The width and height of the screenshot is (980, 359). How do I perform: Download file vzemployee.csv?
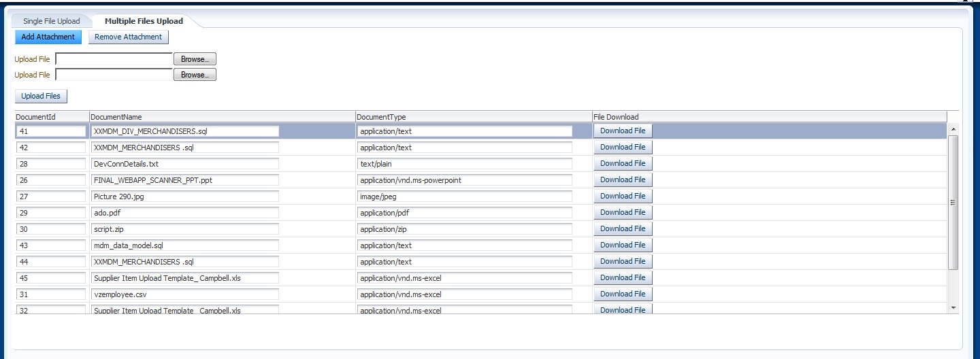pyautogui.click(x=623, y=294)
